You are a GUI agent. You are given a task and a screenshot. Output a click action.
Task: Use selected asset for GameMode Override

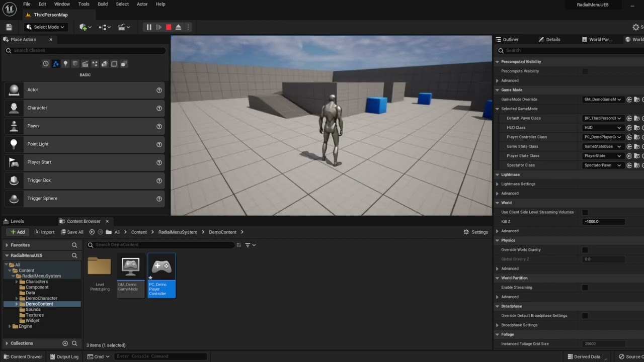coord(629,100)
